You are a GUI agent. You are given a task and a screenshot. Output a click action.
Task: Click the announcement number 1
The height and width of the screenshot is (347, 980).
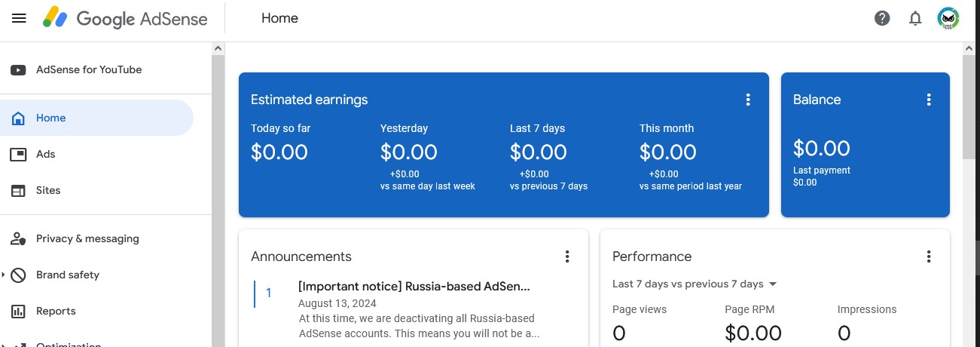coord(269,293)
